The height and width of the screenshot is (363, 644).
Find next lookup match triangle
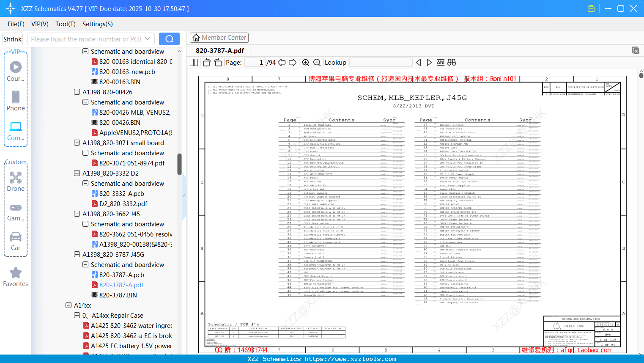point(429,62)
